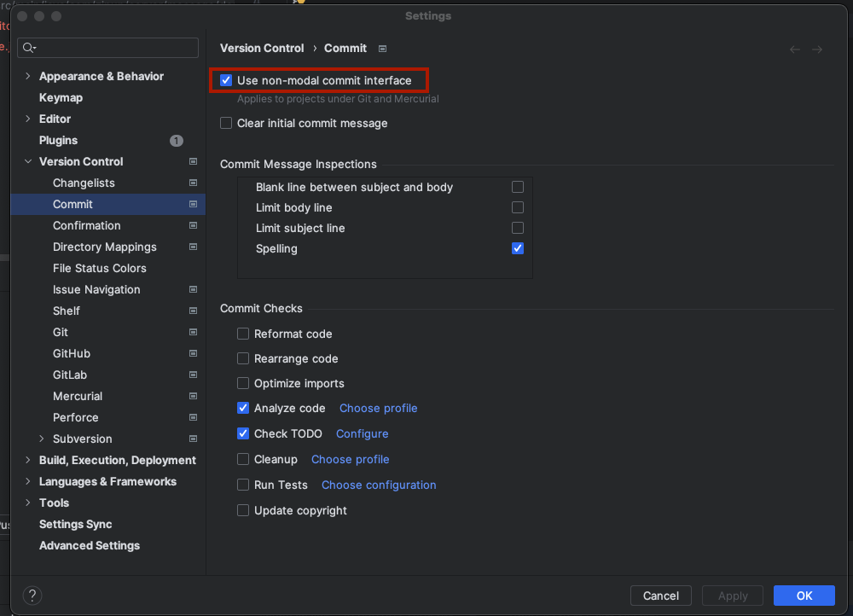Select Directory Mappings in the sidebar
This screenshot has height=616, width=853.
(x=105, y=247)
